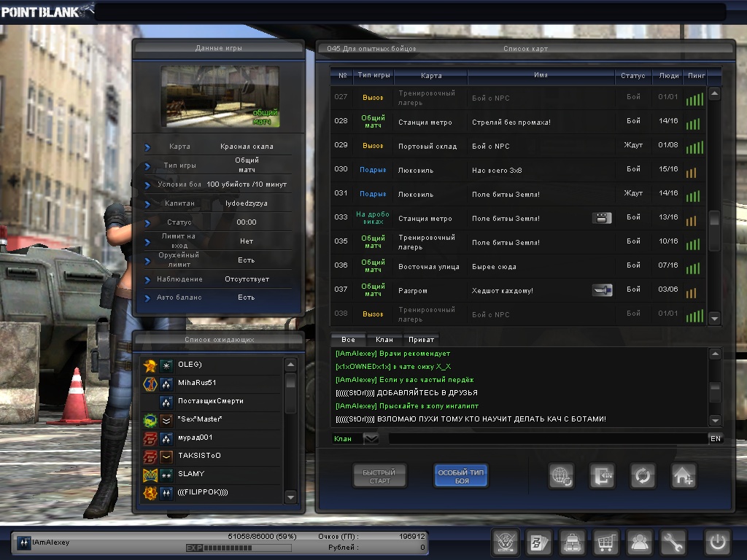Click ПоставщикСмерти's rank badge icon

click(166, 402)
